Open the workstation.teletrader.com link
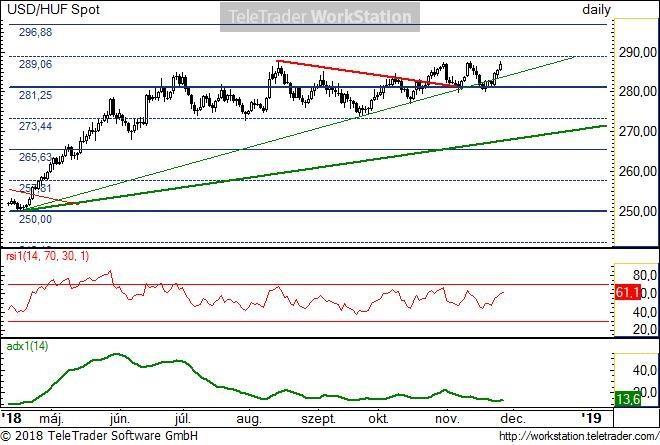 coord(579,436)
